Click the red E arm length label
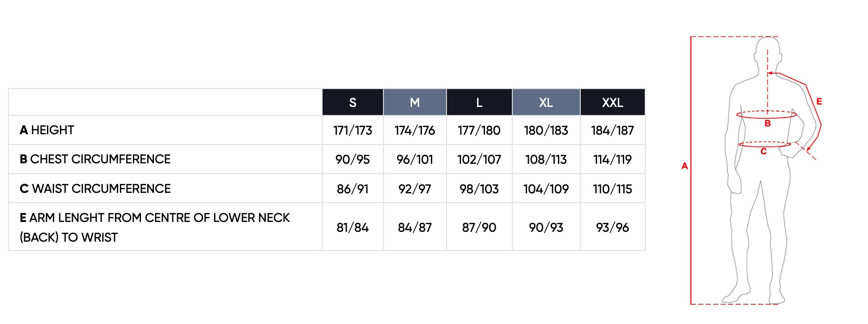The width and height of the screenshot is (868, 324). [819, 102]
